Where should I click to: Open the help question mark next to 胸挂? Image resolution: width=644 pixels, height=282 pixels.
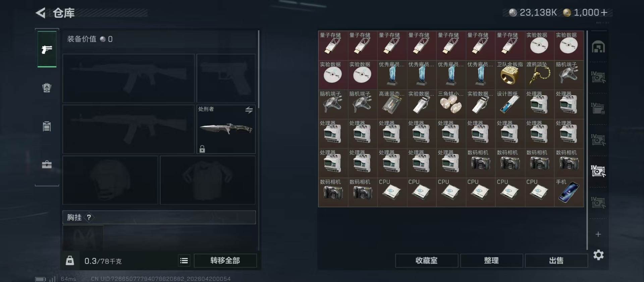(89, 217)
